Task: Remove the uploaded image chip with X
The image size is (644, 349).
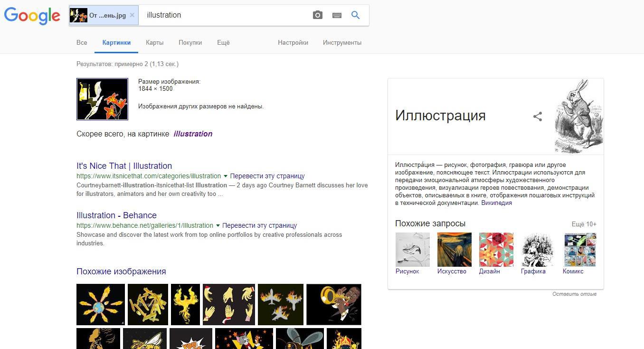Action: pos(132,15)
